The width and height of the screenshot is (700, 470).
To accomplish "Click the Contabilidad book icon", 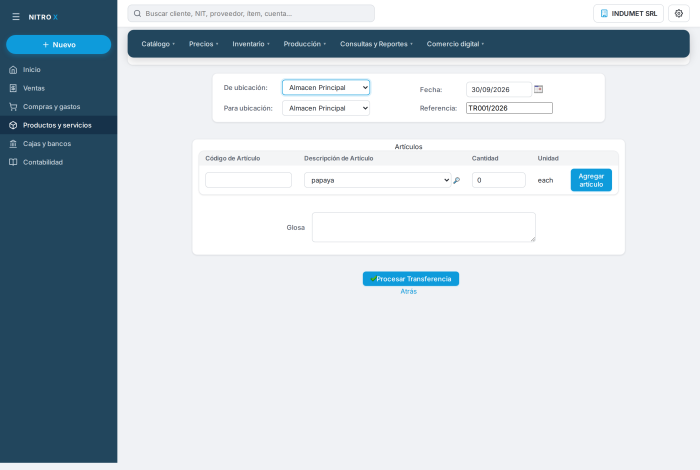I will [x=13, y=162].
